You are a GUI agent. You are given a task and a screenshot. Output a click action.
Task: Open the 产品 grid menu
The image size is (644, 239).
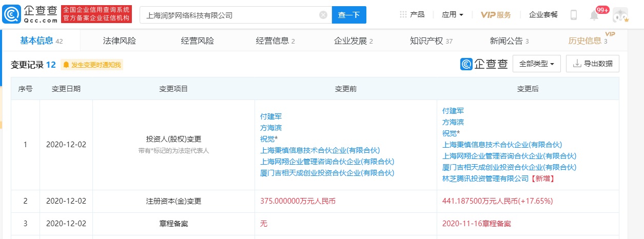click(x=412, y=14)
